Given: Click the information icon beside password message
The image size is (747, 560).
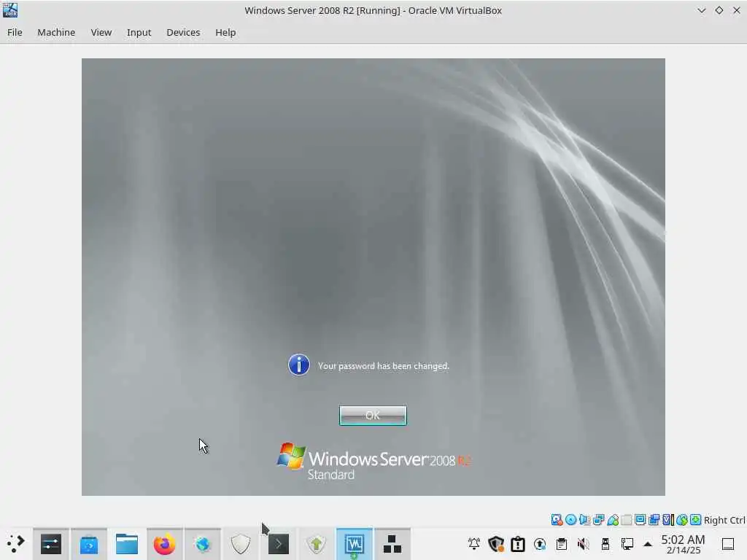Looking at the screenshot, I should coord(298,365).
